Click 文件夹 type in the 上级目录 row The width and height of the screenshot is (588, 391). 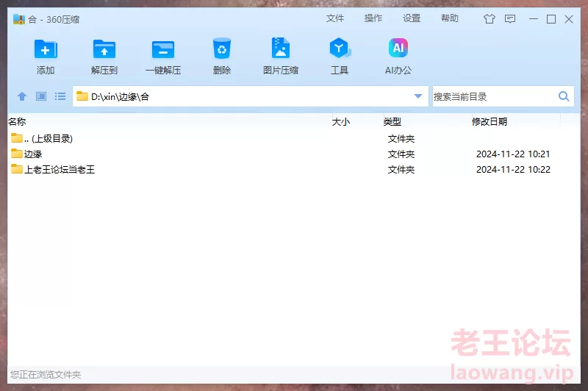pyautogui.click(x=401, y=139)
